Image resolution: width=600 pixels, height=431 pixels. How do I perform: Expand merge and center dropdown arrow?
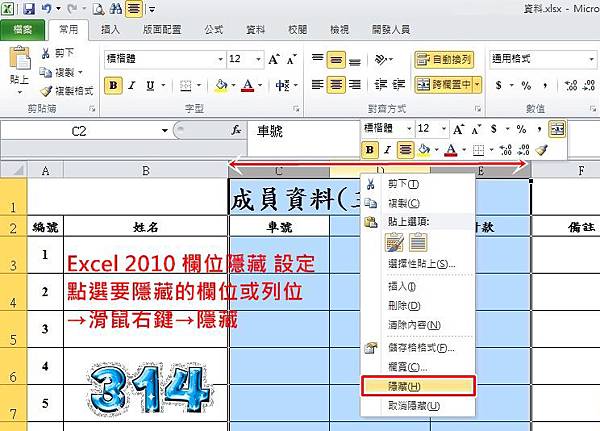[477, 85]
